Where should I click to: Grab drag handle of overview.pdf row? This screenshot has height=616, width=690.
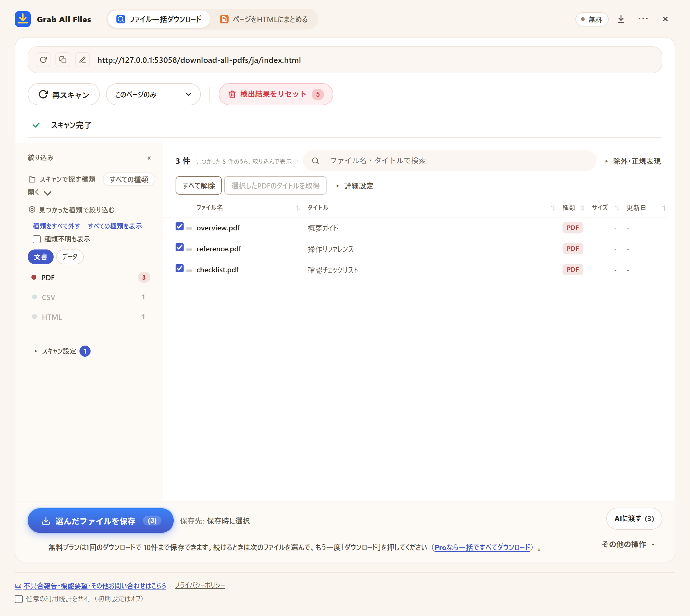tap(189, 229)
